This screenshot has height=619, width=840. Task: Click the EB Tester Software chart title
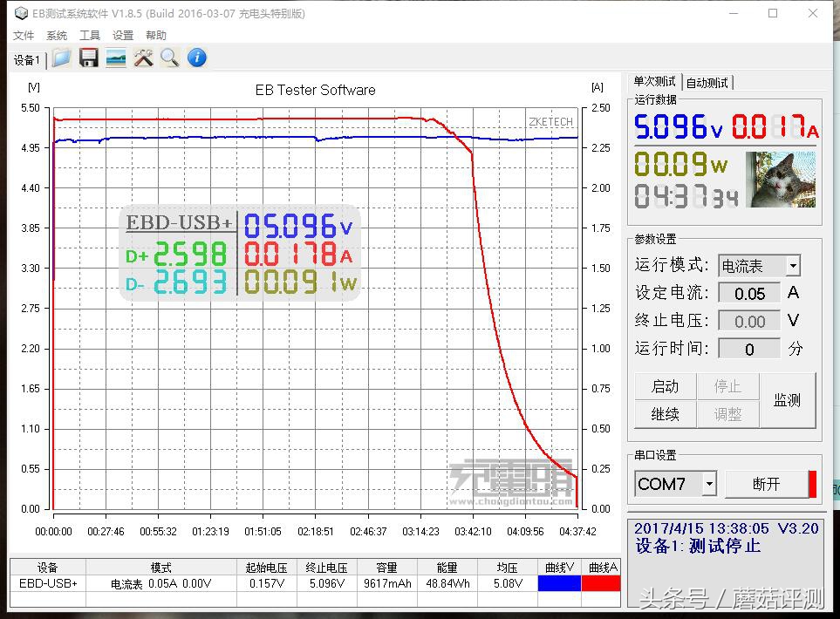[x=315, y=90]
